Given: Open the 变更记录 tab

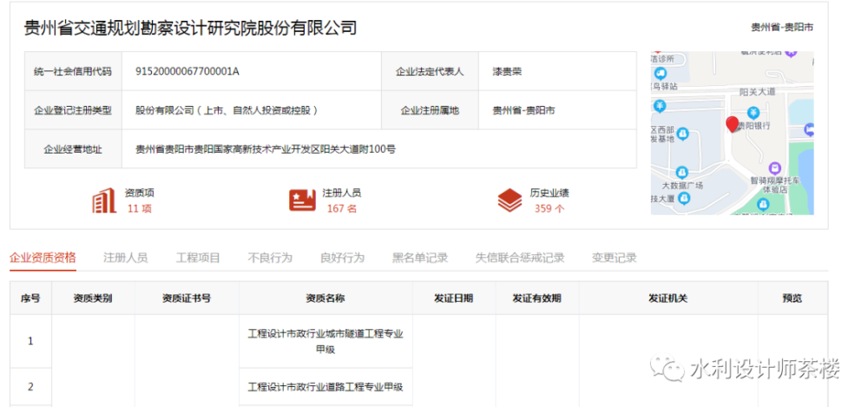Looking at the screenshot, I should (x=615, y=258).
